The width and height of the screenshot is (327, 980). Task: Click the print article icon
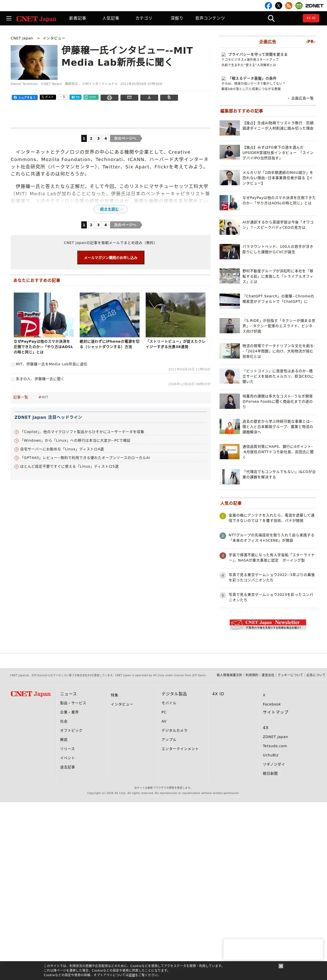point(109,98)
